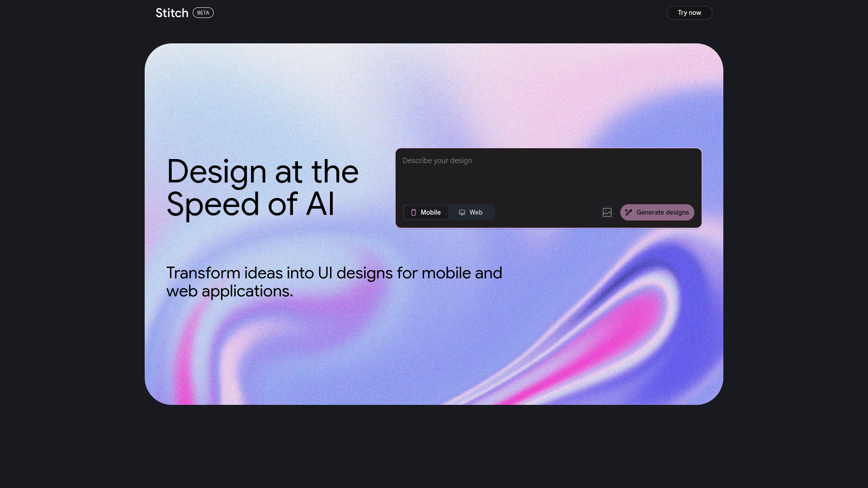Click the BETA badge next to Stitch
The width and height of the screenshot is (868, 488).
[x=203, y=12]
